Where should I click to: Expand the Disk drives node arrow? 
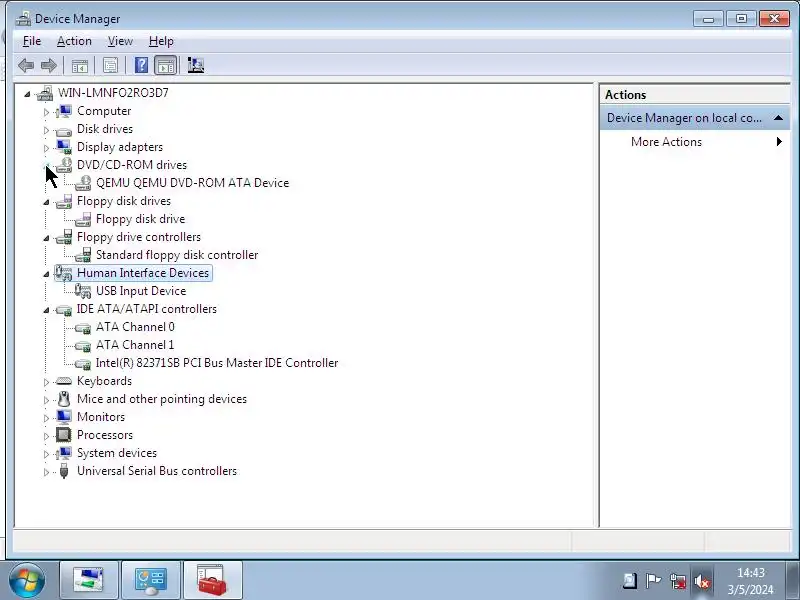pyautogui.click(x=46, y=130)
